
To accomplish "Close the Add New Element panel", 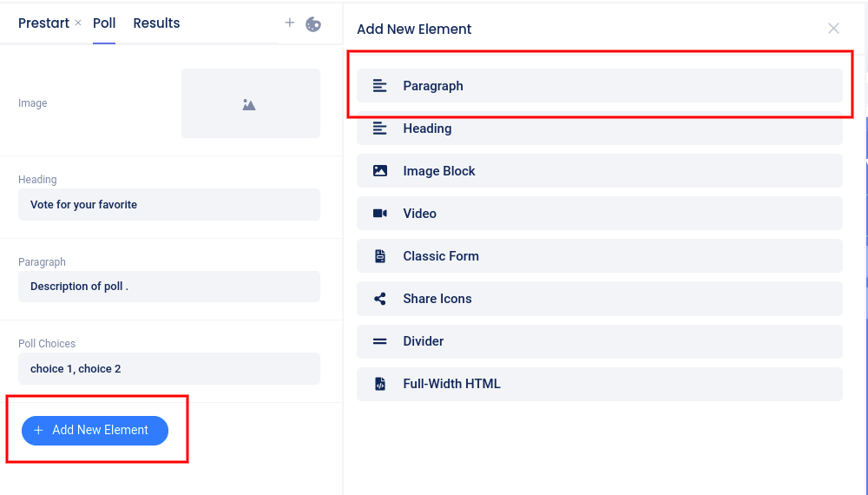I will 833,29.
